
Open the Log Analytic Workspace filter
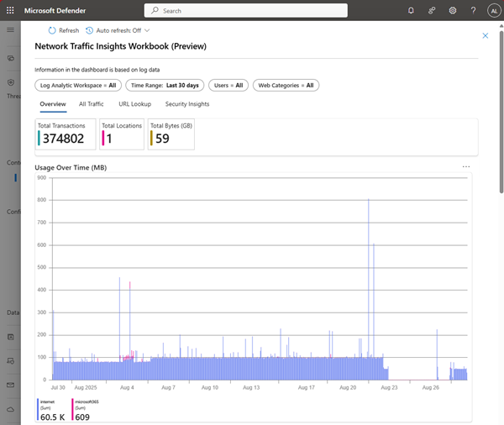78,85
